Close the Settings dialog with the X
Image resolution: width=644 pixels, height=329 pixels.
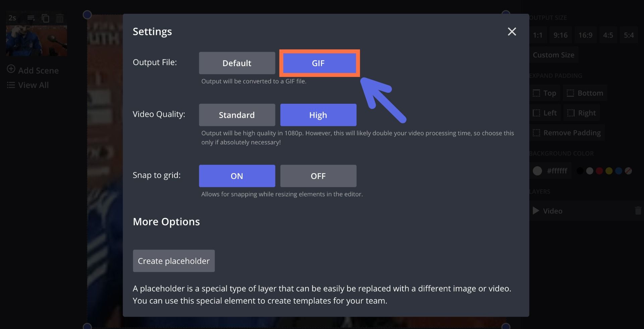point(512,32)
